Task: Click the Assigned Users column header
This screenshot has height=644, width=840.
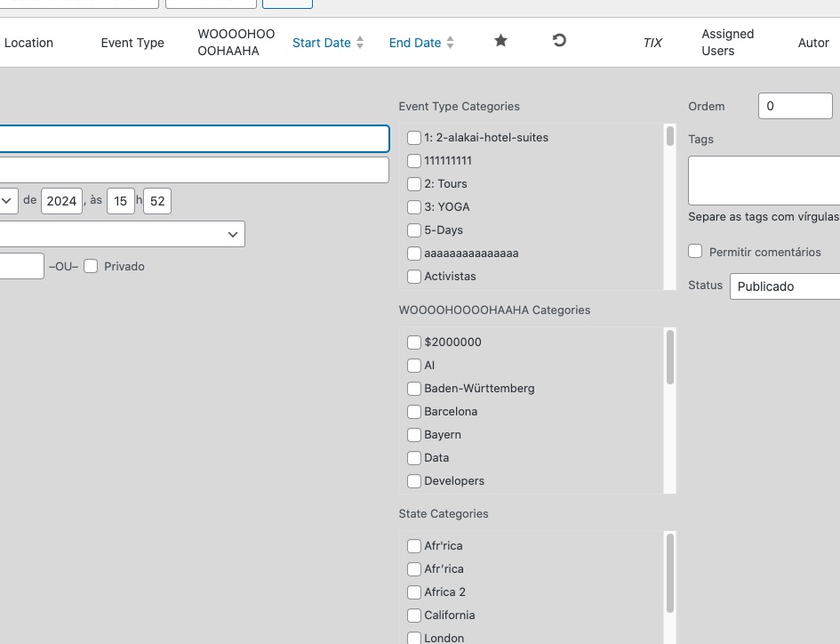Action: point(727,43)
